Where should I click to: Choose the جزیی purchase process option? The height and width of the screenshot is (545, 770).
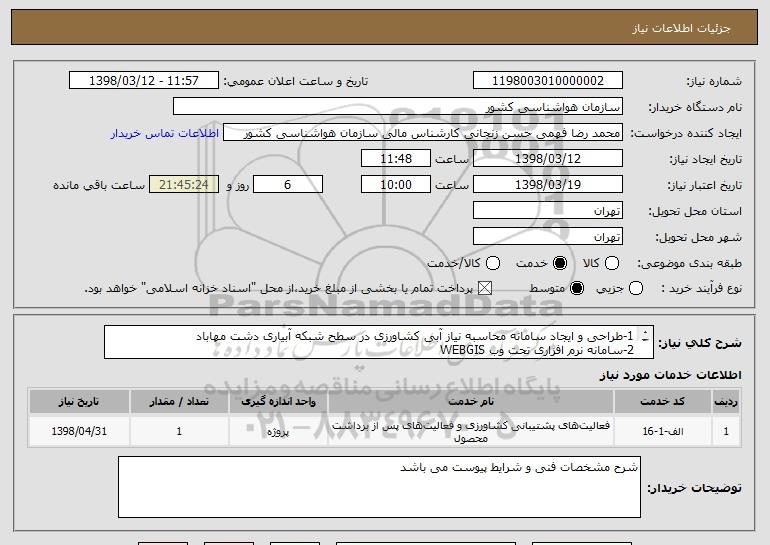pos(636,289)
